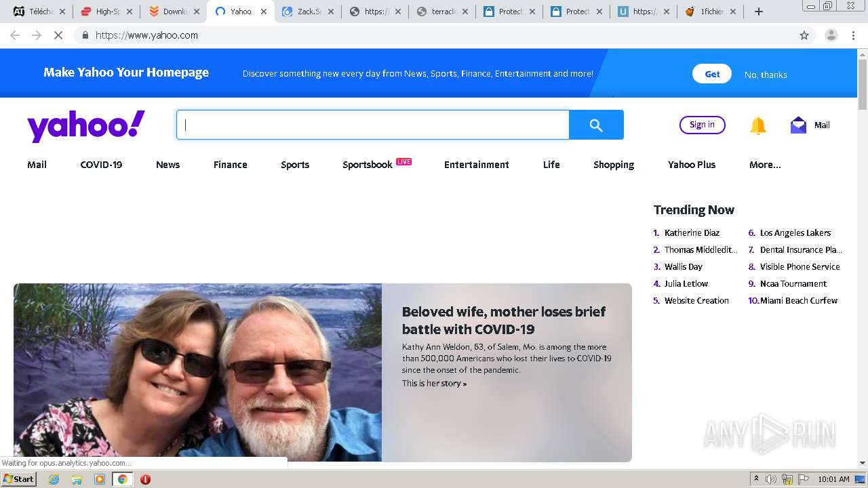This screenshot has width=868, height=488.
Task: Show hidden system tray icons
Action: point(756,479)
